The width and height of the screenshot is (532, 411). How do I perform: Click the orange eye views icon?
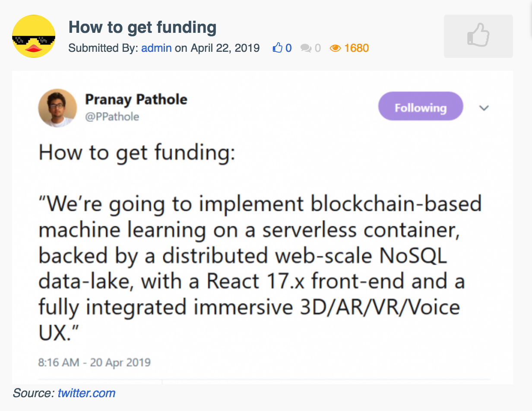335,48
